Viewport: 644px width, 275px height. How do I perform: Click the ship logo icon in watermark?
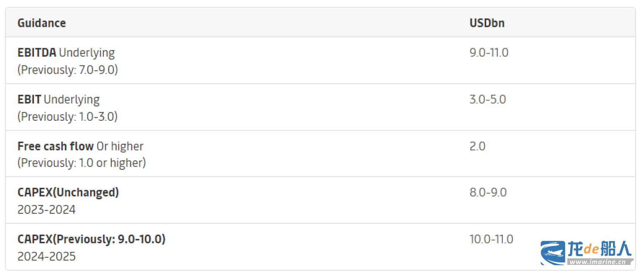(x=553, y=253)
